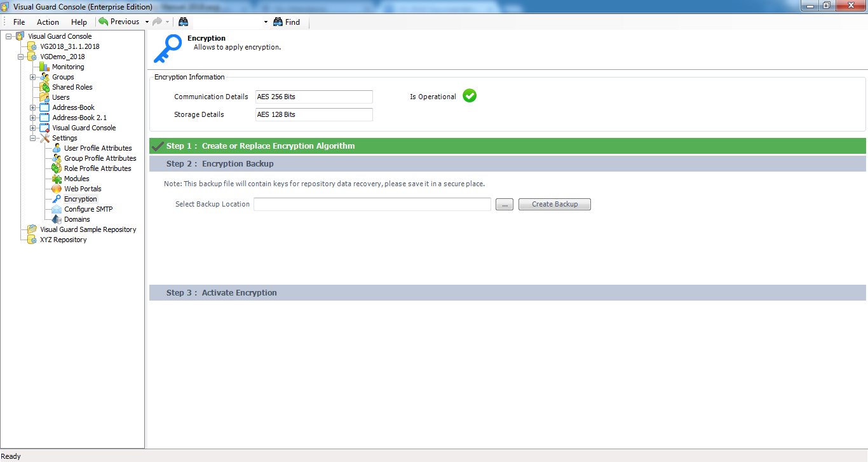Click the Is Operational green check icon
Image resolution: width=868 pixels, height=462 pixels.
click(x=470, y=96)
